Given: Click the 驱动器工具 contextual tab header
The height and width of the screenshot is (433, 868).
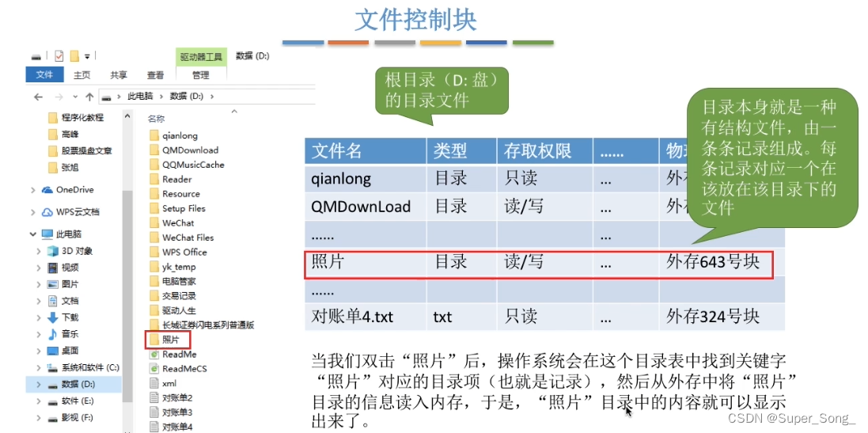Looking at the screenshot, I should pyautogui.click(x=201, y=56).
